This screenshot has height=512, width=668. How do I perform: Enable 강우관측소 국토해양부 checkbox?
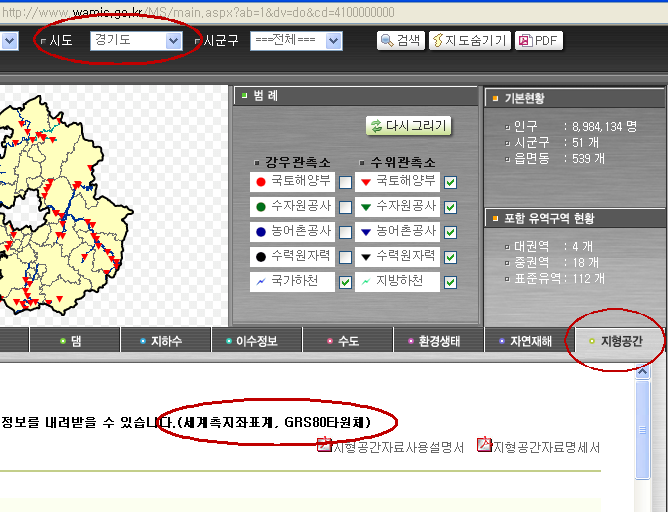345,182
